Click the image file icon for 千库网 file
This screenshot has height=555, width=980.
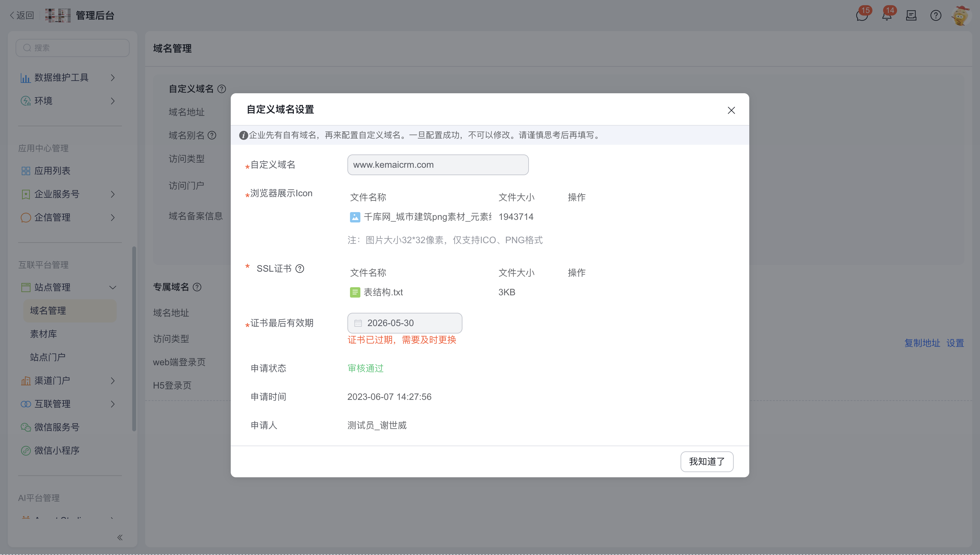(x=355, y=217)
